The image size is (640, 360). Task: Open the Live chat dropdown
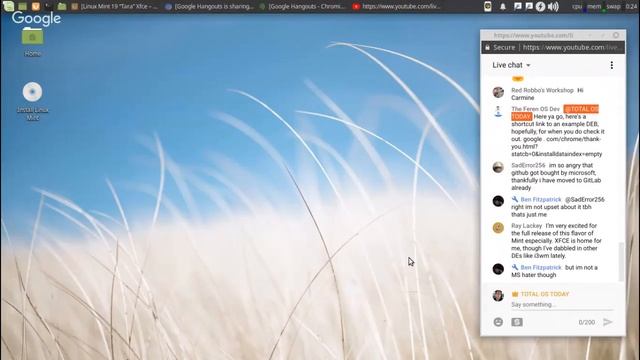click(x=511, y=65)
